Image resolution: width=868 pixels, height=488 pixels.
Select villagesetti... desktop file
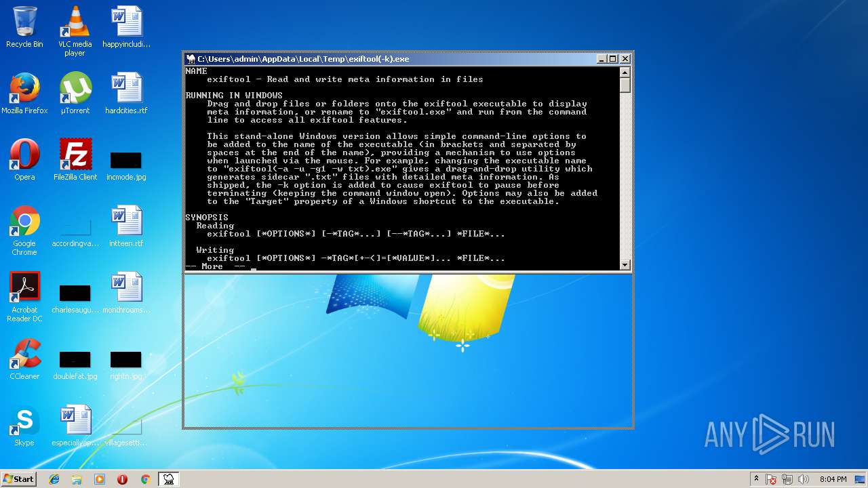point(126,432)
